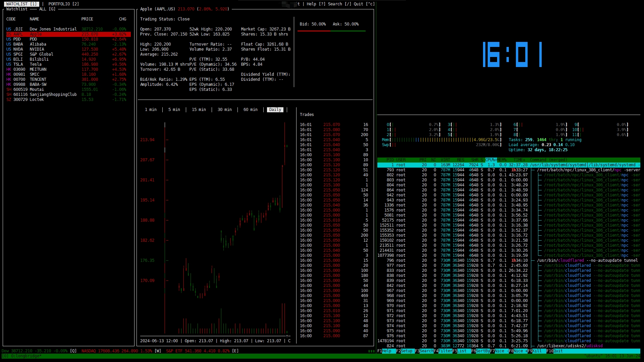Click F10 Quit in htop footer
The width and height of the screenshot is (644, 362).
(x=555, y=351)
